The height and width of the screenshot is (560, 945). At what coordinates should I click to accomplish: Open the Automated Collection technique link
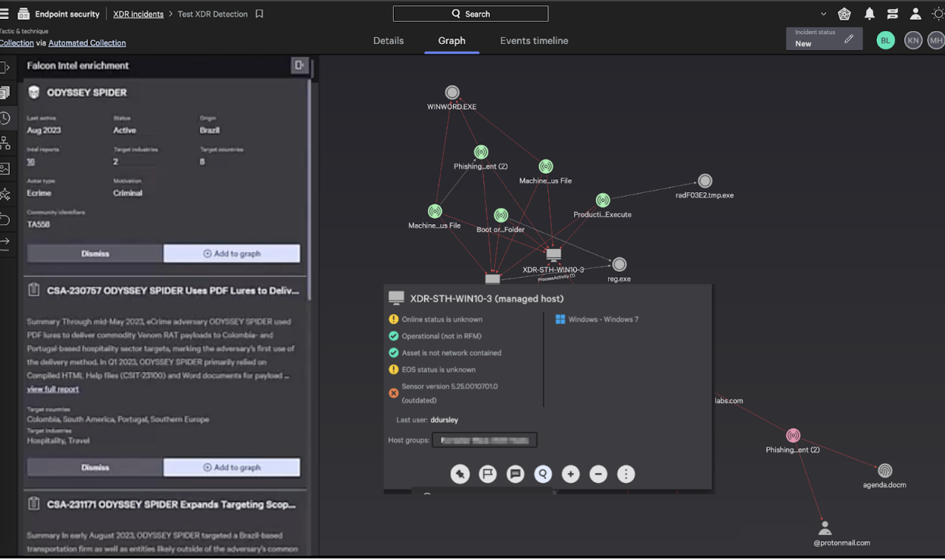[87, 43]
